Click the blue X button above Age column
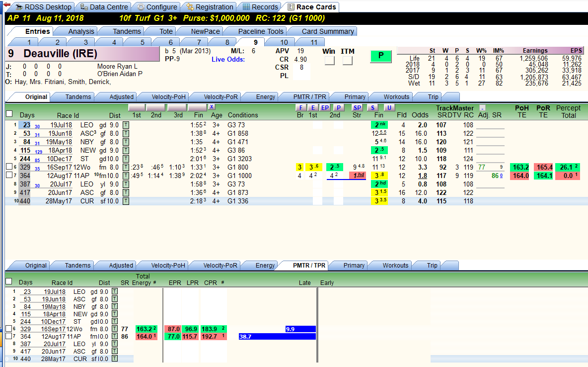The width and height of the screenshot is (588, 367). tap(212, 107)
